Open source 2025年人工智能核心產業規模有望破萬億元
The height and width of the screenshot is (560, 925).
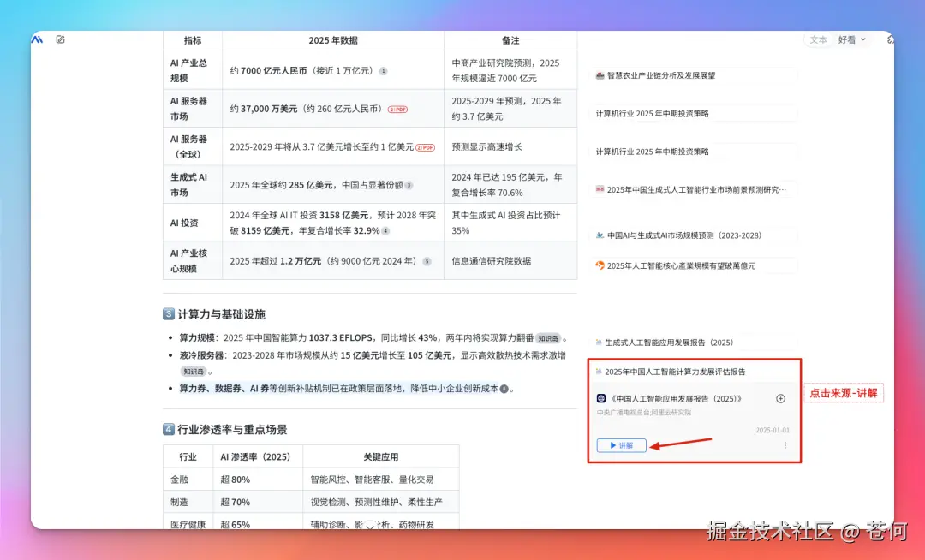(x=681, y=266)
